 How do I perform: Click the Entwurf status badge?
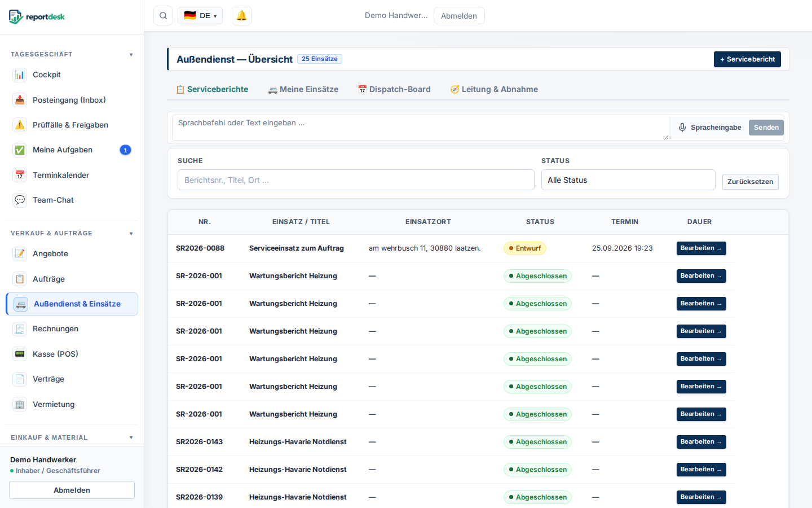point(525,248)
